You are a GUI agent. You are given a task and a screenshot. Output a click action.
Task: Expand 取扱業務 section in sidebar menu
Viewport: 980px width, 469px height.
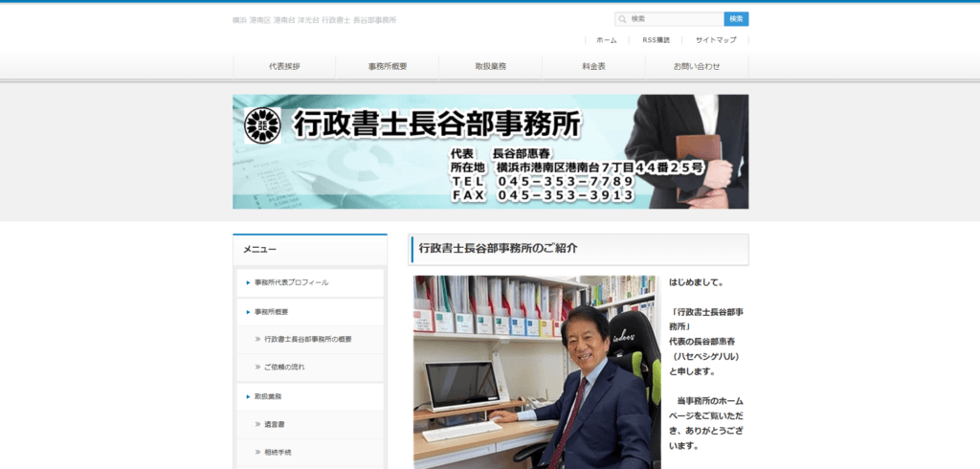click(x=268, y=396)
